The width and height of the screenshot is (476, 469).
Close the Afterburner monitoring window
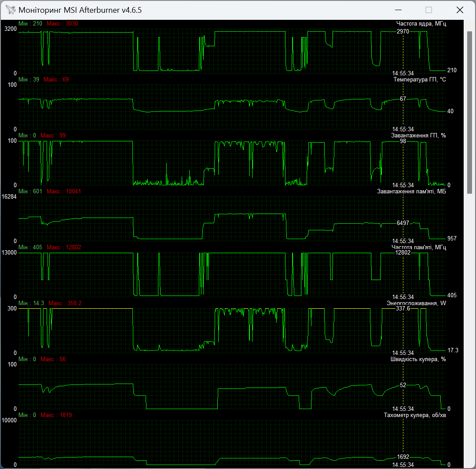pos(460,10)
